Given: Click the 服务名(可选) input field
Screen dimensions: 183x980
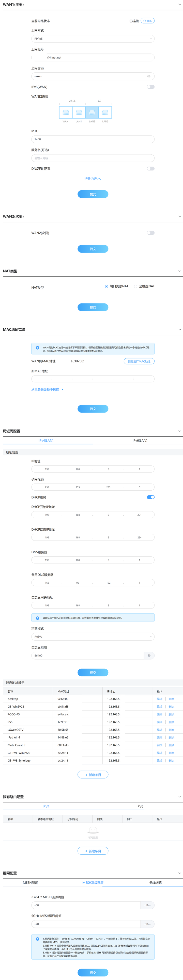Looking at the screenshot, I should (93, 158).
